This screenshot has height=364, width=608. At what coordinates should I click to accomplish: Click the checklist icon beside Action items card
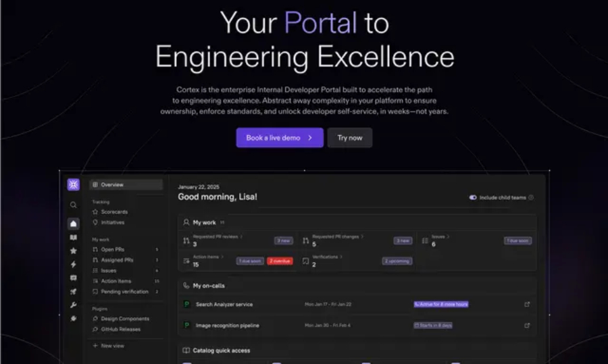186,261
